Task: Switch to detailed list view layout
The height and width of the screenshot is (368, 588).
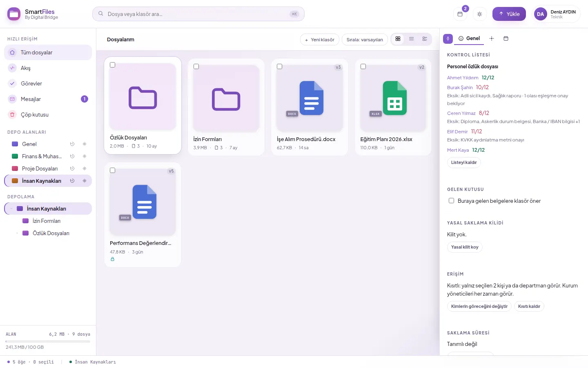Action: tap(425, 39)
